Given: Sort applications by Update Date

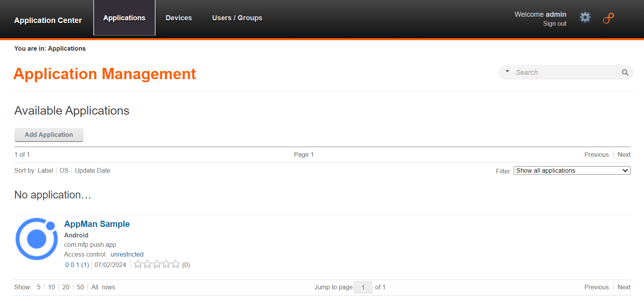Looking at the screenshot, I should coord(92,171).
